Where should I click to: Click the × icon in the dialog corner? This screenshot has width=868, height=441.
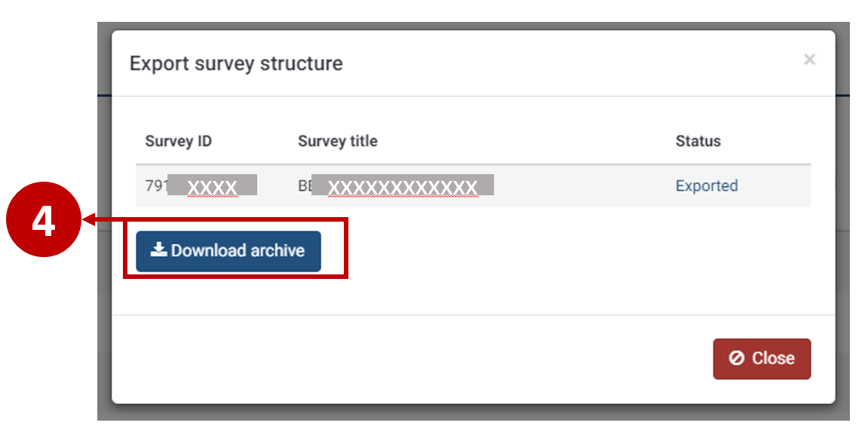coord(809,60)
